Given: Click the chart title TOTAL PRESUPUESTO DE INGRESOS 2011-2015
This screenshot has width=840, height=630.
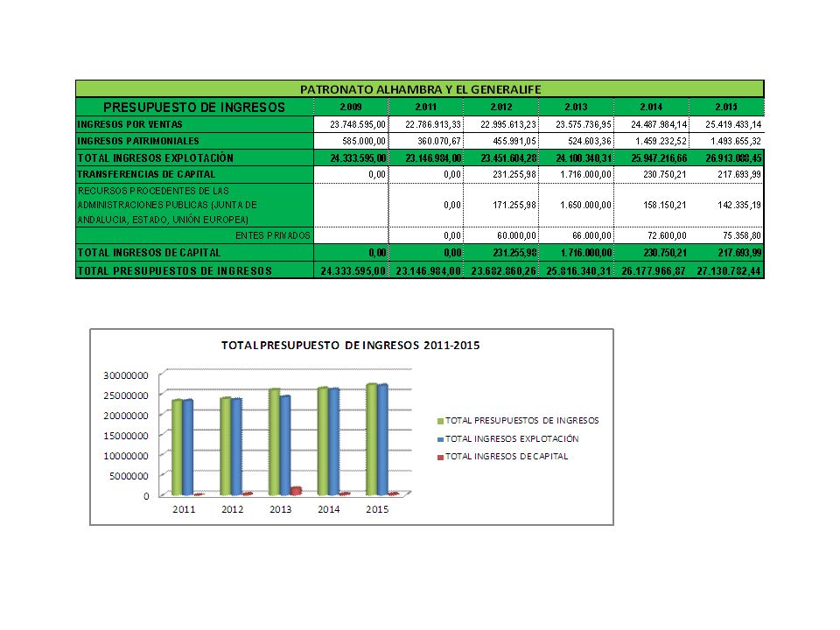Looking at the screenshot, I should pos(350,346).
